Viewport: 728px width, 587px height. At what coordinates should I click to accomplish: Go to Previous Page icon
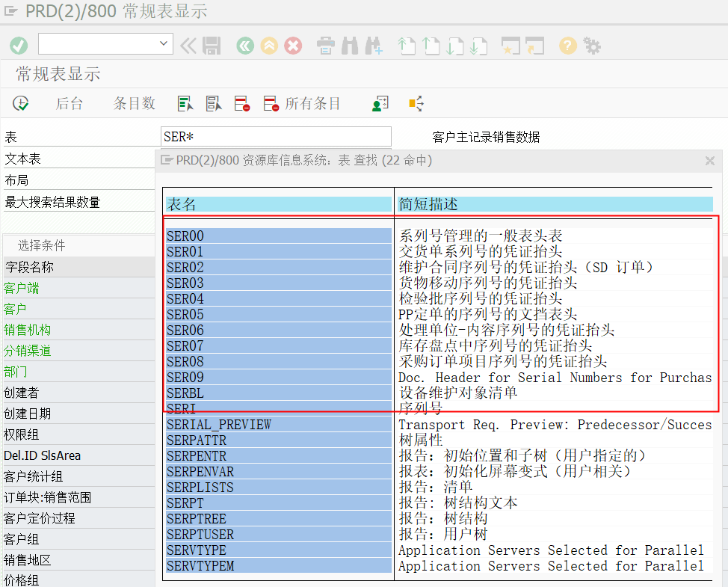click(431, 46)
